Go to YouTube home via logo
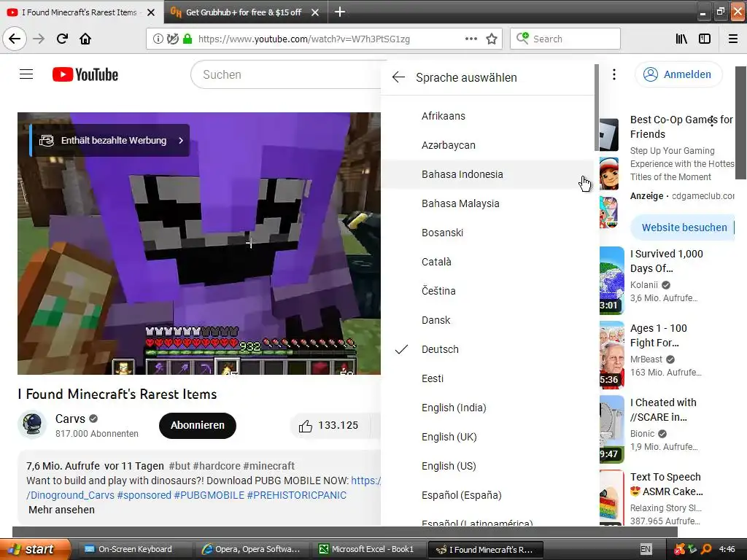 pyautogui.click(x=85, y=74)
